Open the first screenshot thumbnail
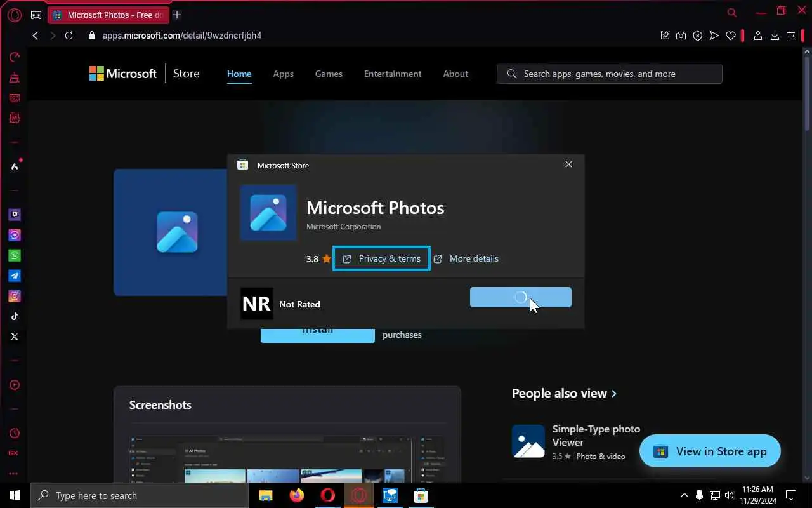Screen dimensions: 812x508 pyautogui.click(x=270, y=458)
